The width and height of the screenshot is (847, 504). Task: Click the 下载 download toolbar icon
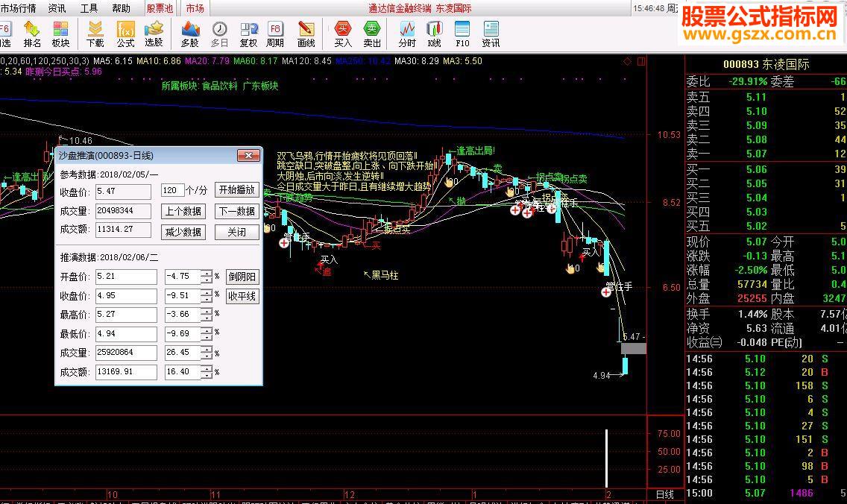95,34
